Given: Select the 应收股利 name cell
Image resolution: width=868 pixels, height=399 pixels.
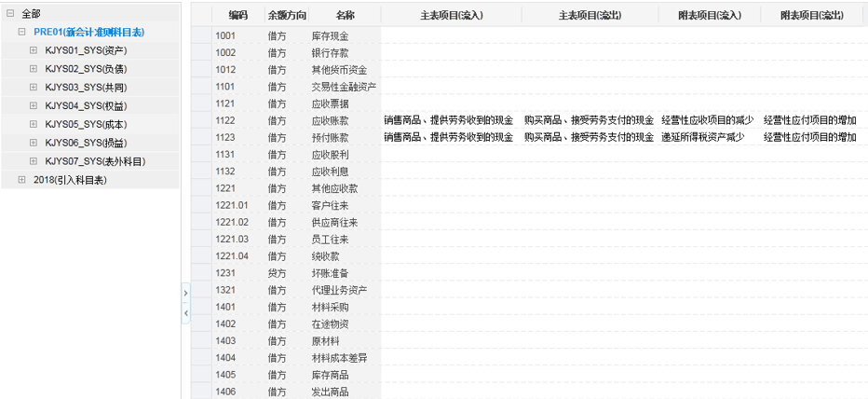Looking at the screenshot, I should tap(345, 154).
